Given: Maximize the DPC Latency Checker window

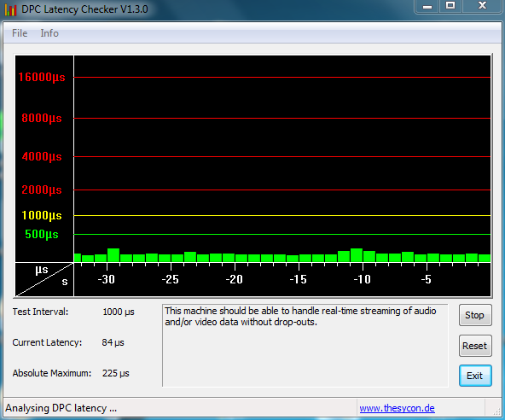Looking at the screenshot, I should [450, 6].
